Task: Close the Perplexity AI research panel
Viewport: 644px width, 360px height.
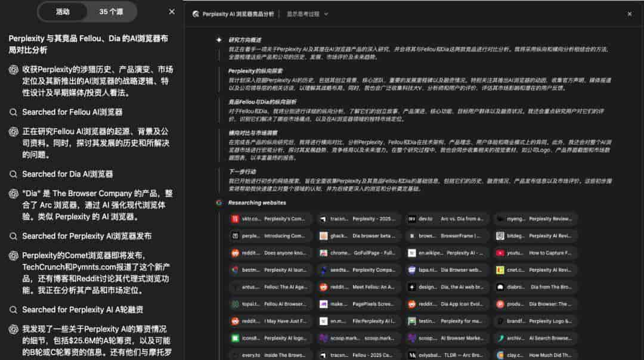Action: pyautogui.click(x=630, y=14)
